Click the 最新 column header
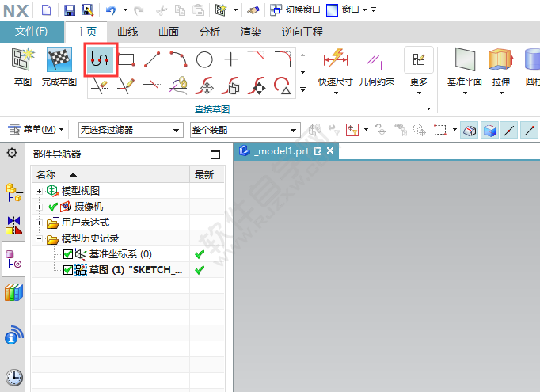Image resolution: width=540 pixels, height=392 pixels. (207, 175)
